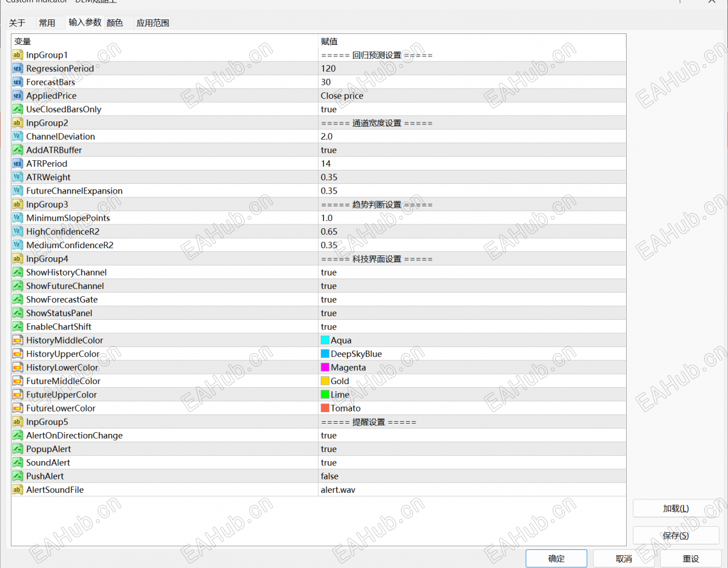Click the ForecastBars integer icon
This screenshot has width=728, height=568.
coord(18,82)
